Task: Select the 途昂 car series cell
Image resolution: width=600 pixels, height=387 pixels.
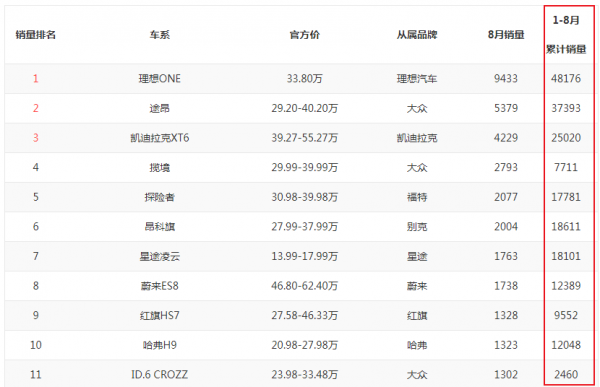Action: coord(160,108)
